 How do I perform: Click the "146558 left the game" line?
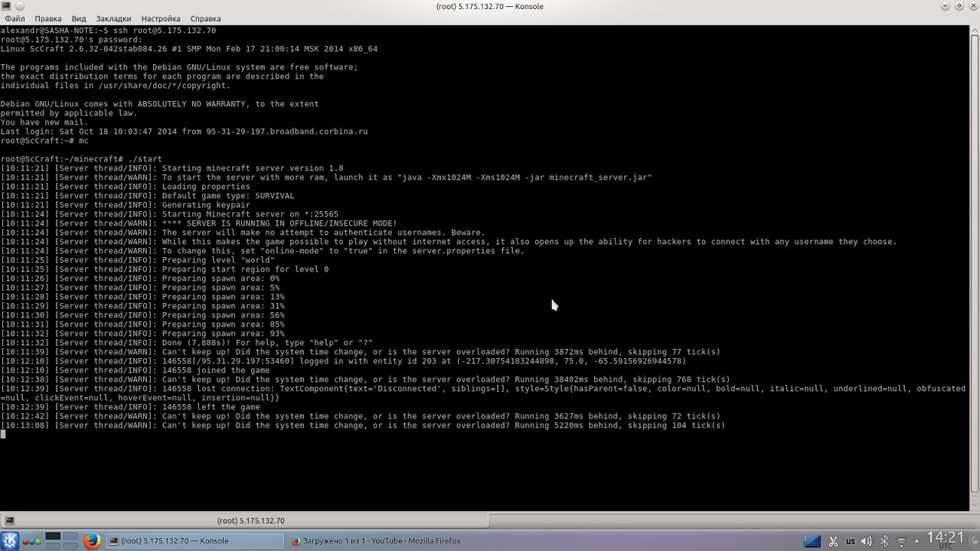[x=211, y=407]
